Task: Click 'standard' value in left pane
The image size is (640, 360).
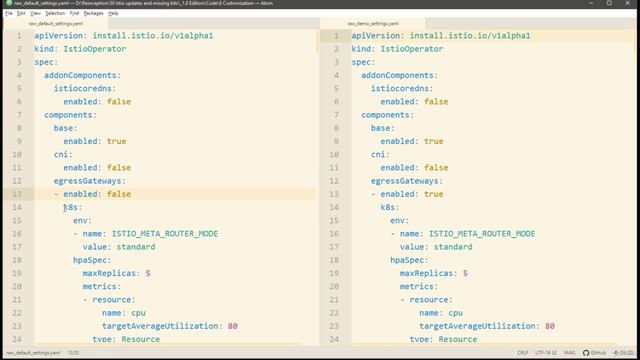Action: (136, 247)
